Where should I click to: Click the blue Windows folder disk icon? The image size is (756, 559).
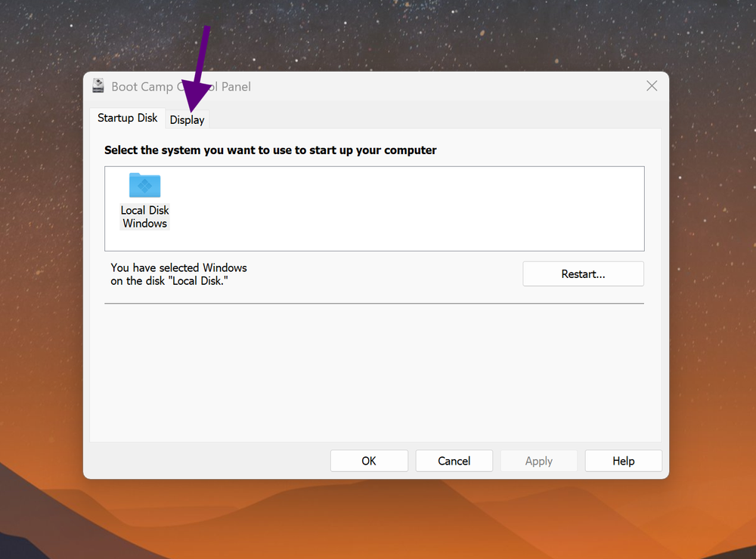point(144,185)
